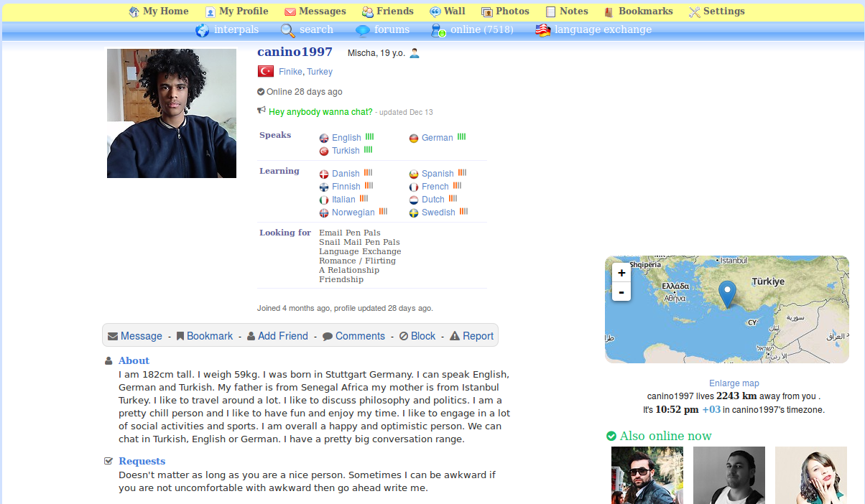Image resolution: width=865 pixels, height=504 pixels.
Task: Click the canino1997 username heading
Action: [295, 52]
